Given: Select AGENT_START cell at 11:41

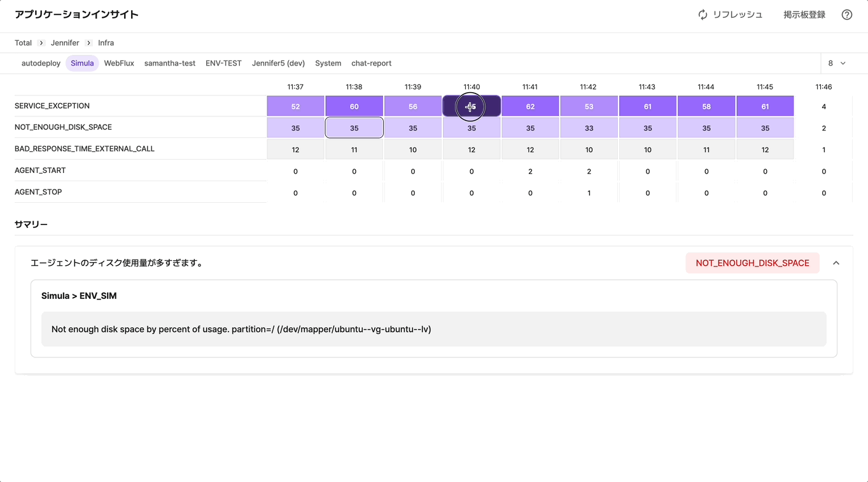Looking at the screenshot, I should tap(530, 171).
